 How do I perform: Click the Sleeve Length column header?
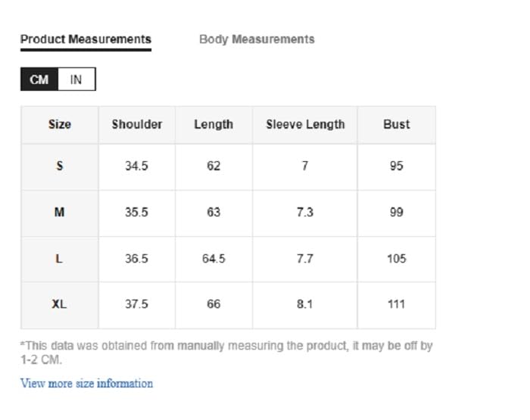(x=305, y=125)
